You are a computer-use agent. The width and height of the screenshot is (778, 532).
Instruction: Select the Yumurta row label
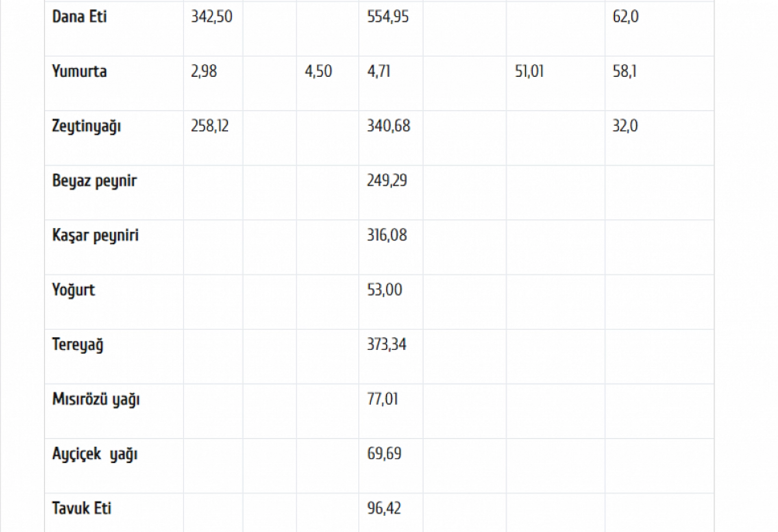[80, 71]
